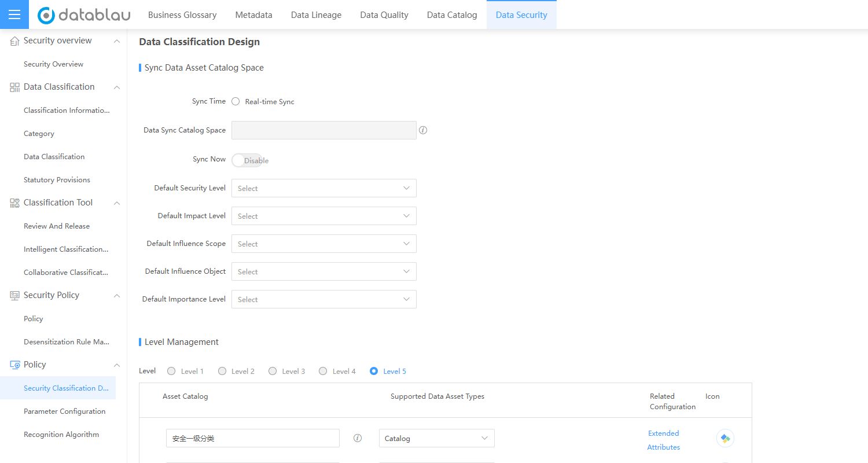Collapse the Security overview section chevron
The height and width of the screenshot is (463, 868).
pyautogui.click(x=117, y=41)
